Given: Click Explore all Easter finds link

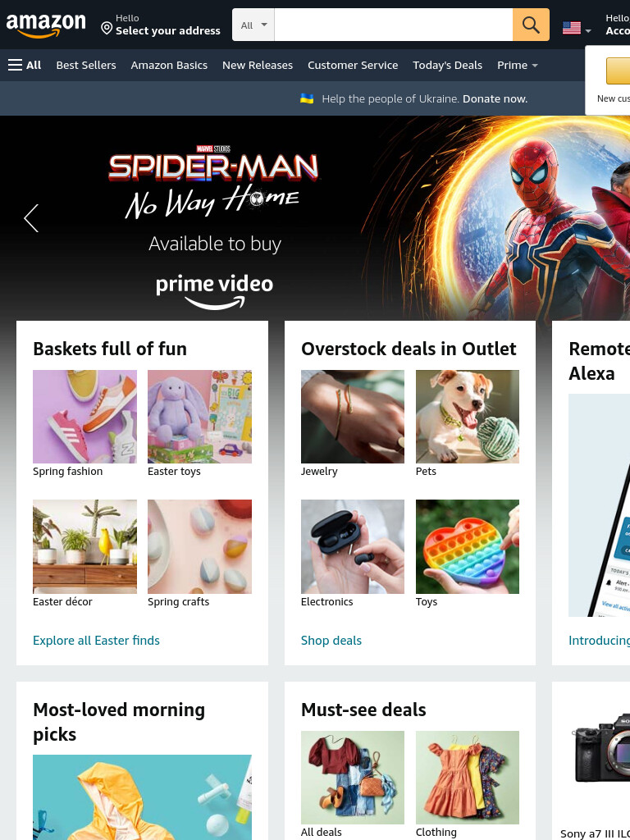Looking at the screenshot, I should tap(97, 640).
